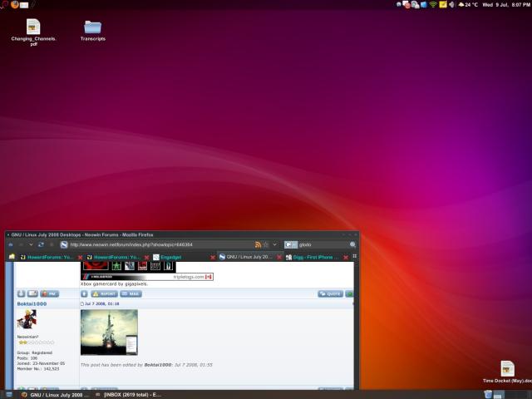The height and width of the screenshot is (399, 532).
Task: Switch to INBOX (2619 total) taskbar window
Action: tap(128, 395)
